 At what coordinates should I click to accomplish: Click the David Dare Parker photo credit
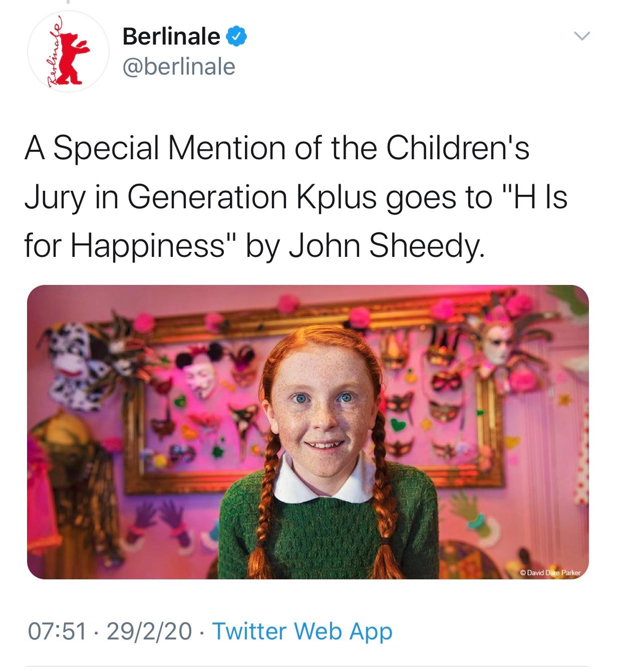[549, 572]
